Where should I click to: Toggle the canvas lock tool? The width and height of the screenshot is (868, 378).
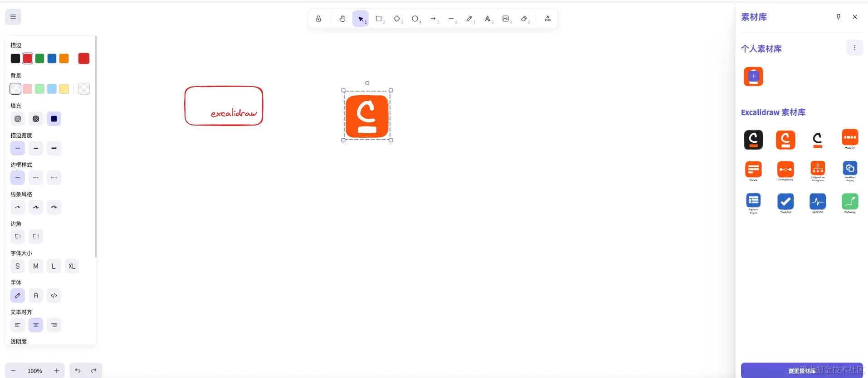[318, 19]
